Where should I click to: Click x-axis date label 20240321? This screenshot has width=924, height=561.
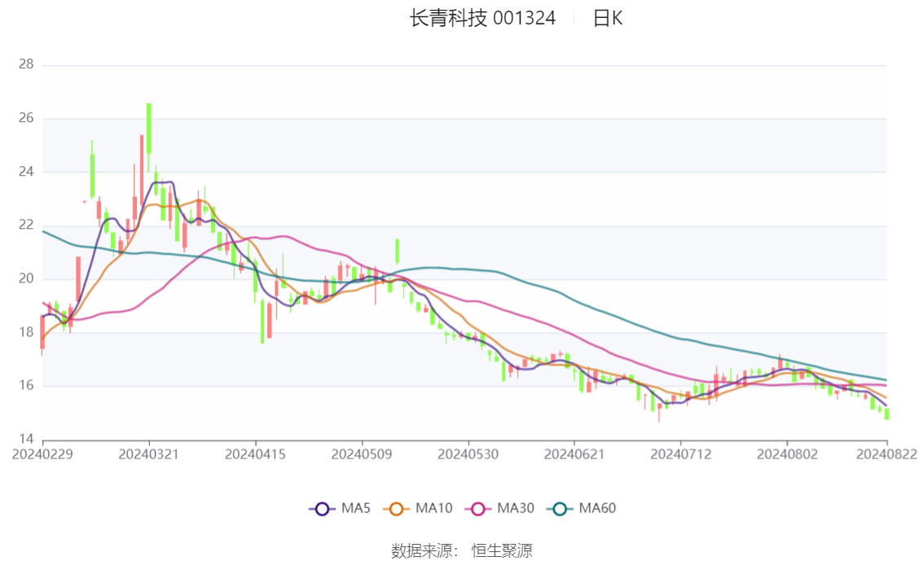[148, 454]
